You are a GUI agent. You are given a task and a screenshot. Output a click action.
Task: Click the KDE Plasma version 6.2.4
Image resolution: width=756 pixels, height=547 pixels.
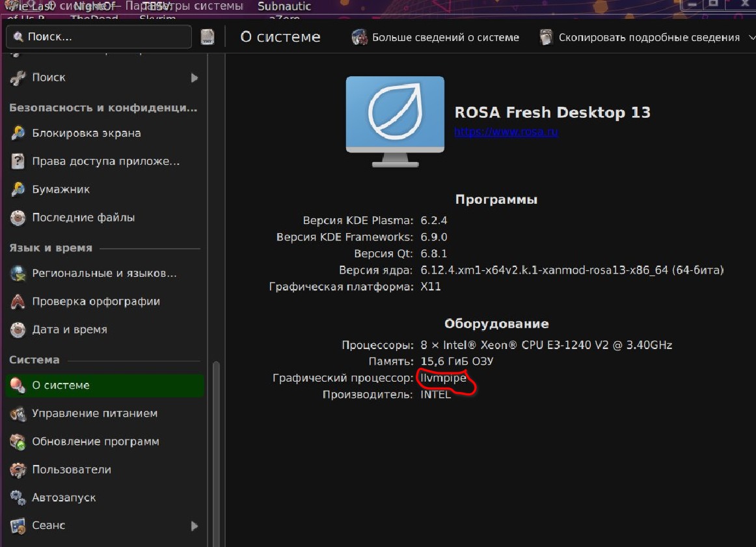tap(434, 221)
